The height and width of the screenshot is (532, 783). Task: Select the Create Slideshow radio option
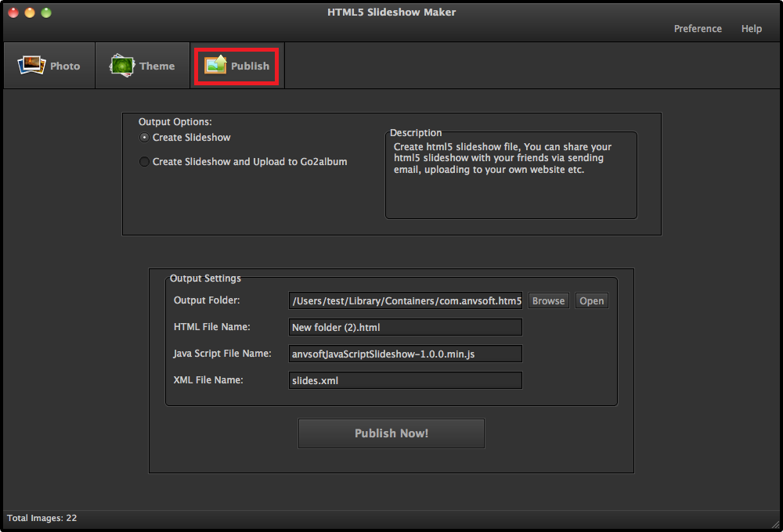point(144,138)
